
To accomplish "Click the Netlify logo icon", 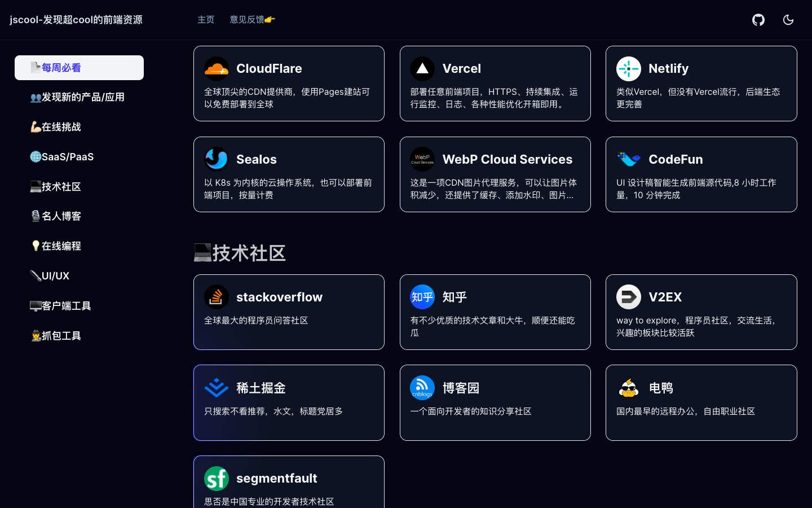I will pos(629,69).
